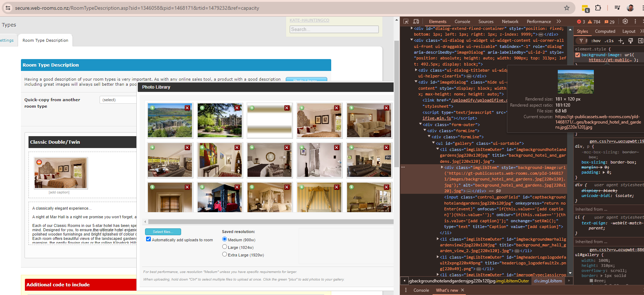Open the browser extensions puzzle icon

point(598,8)
